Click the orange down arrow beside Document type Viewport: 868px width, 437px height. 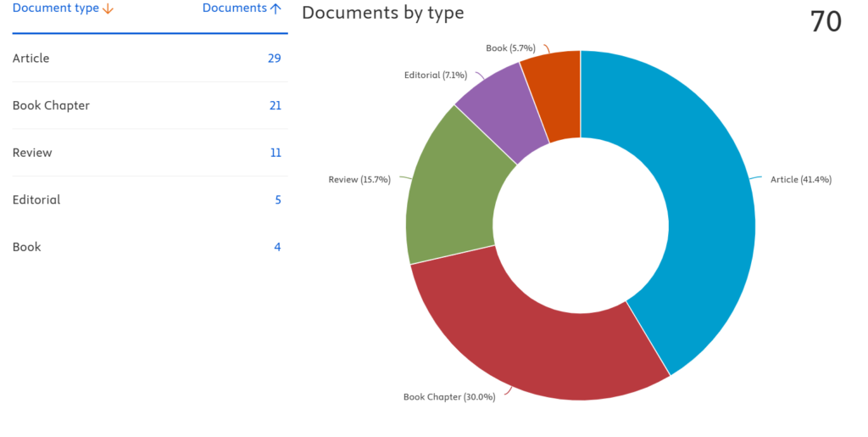[x=108, y=9]
